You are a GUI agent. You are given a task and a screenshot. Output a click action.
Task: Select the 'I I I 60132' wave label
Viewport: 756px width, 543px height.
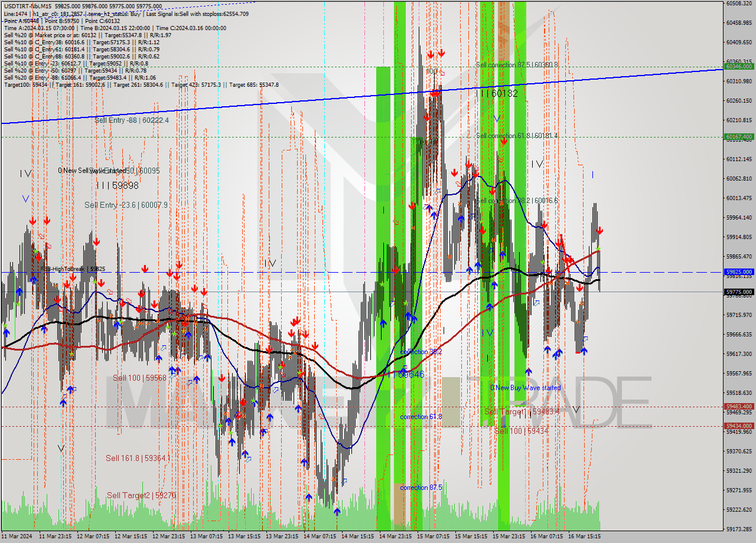click(497, 93)
